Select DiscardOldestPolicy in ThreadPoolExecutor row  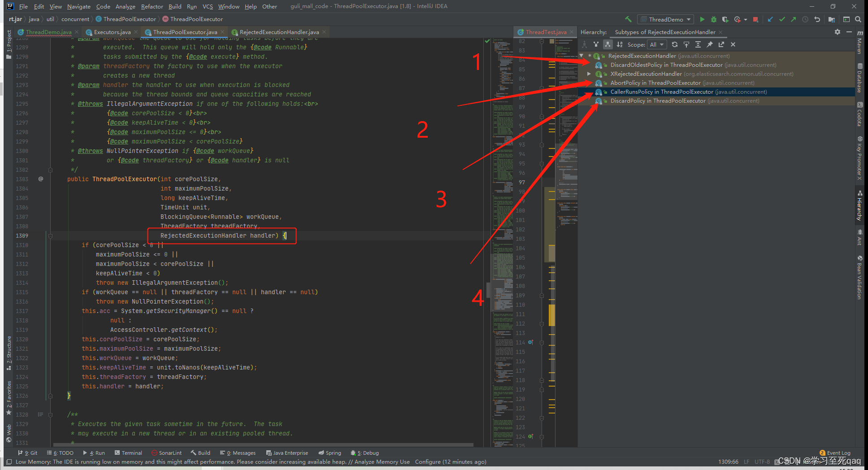click(x=716, y=65)
